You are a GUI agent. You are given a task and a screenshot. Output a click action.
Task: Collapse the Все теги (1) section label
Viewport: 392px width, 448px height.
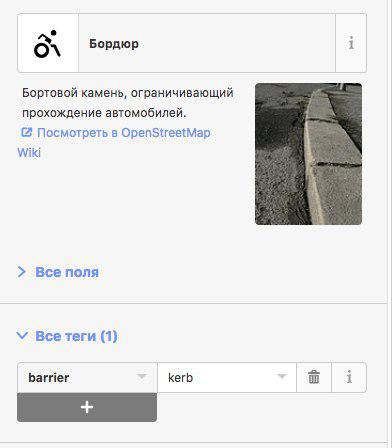(76, 336)
